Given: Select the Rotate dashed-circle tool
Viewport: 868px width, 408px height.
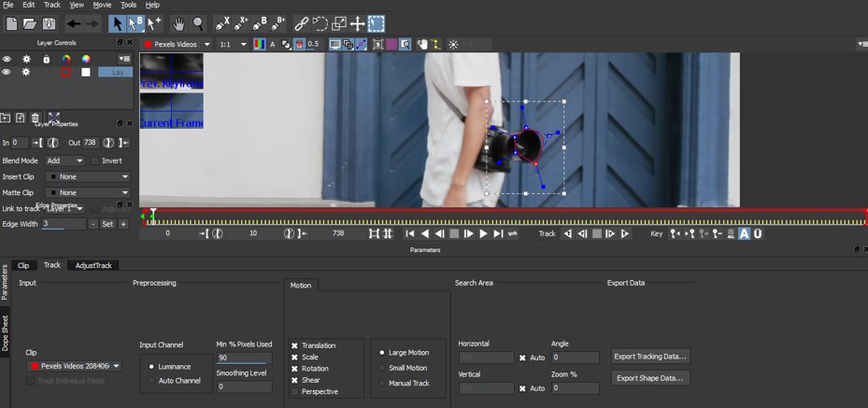Looking at the screenshot, I should 320,23.
